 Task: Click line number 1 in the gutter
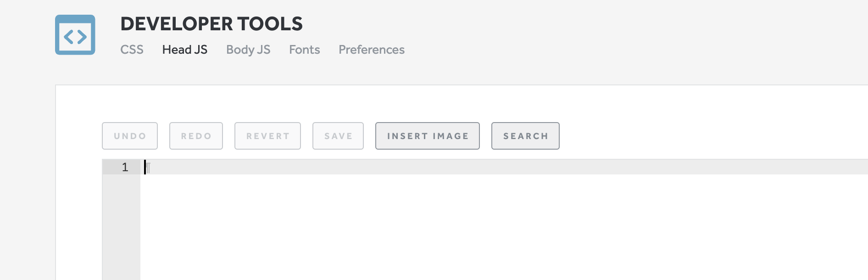point(124,168)
